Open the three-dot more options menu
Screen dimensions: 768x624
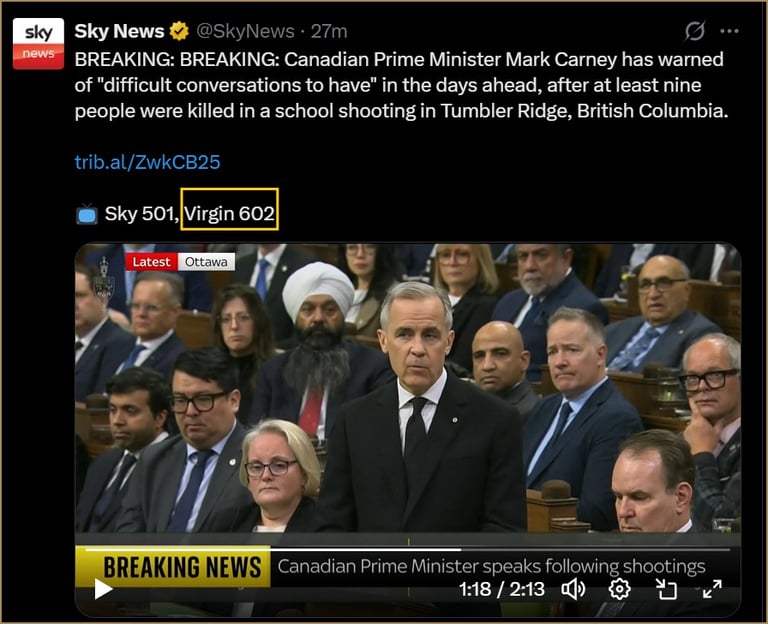tap(729, 31)
